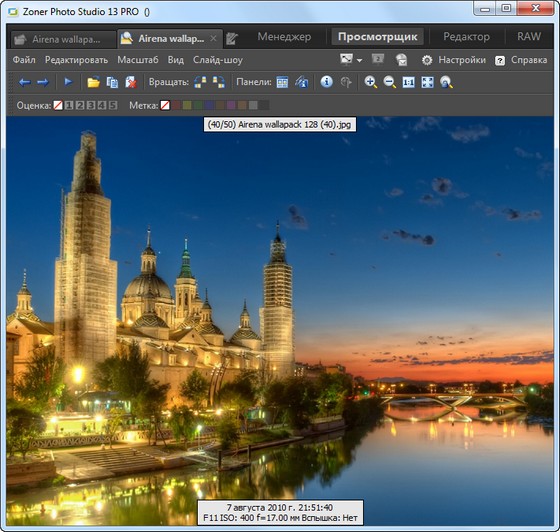
Task: Delete the image using the red X icon
Action: (x=131, y=82)
